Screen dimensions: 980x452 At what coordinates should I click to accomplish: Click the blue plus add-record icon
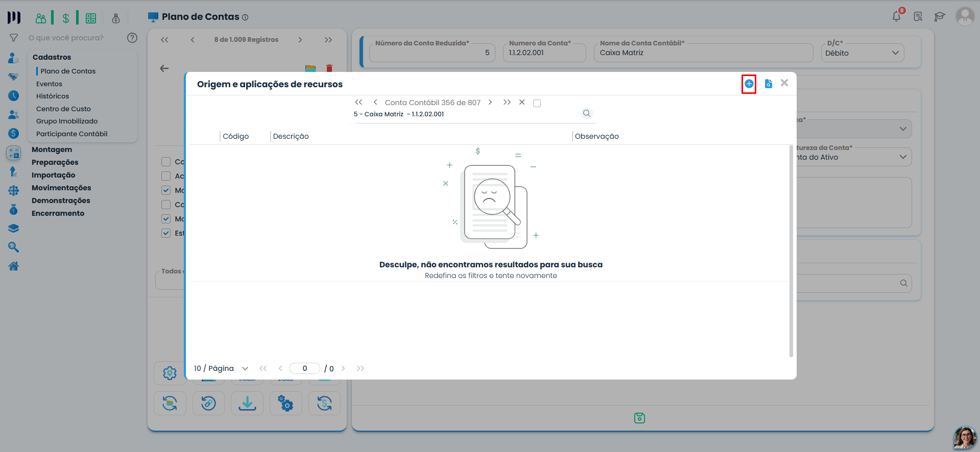pos(749,84)
